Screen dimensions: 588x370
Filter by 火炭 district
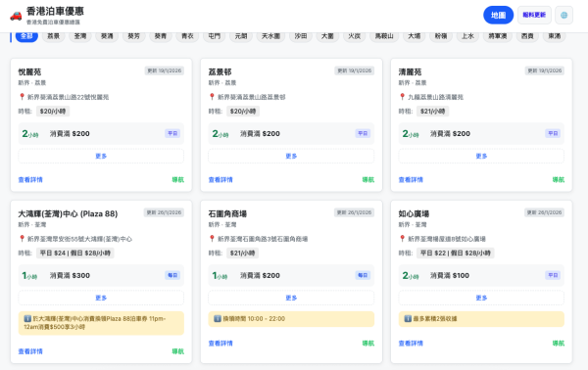tap(354, 36)
